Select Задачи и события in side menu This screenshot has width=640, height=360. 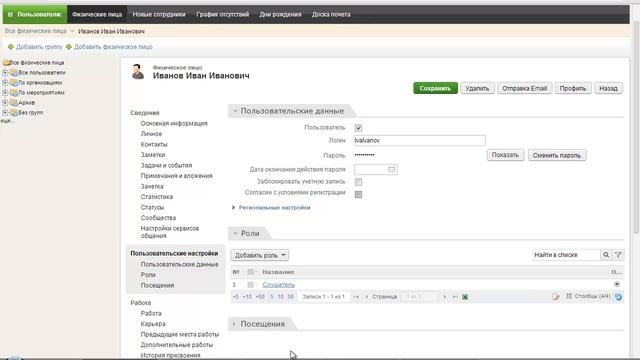click(x=166, y=165)
